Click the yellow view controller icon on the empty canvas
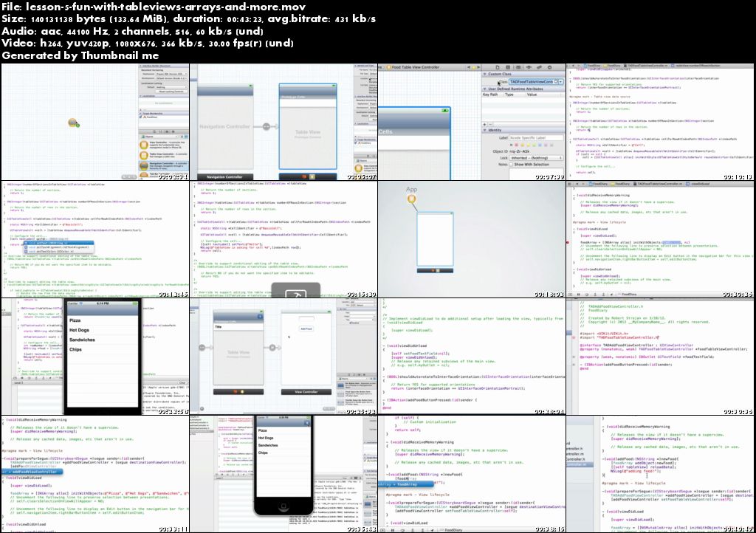Image resolution: width=756 pixels, height=533 pixels. tap(73, 123)
